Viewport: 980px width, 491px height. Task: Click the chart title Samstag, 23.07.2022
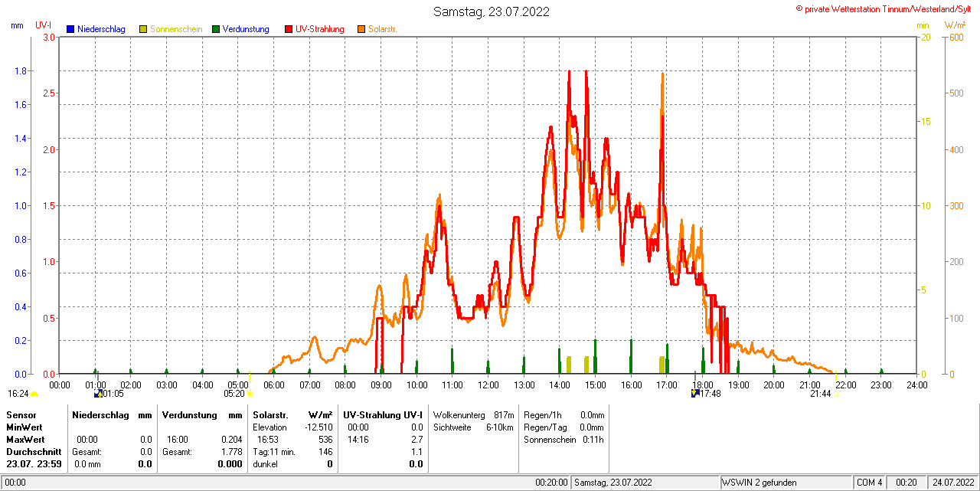pos(491,11)
